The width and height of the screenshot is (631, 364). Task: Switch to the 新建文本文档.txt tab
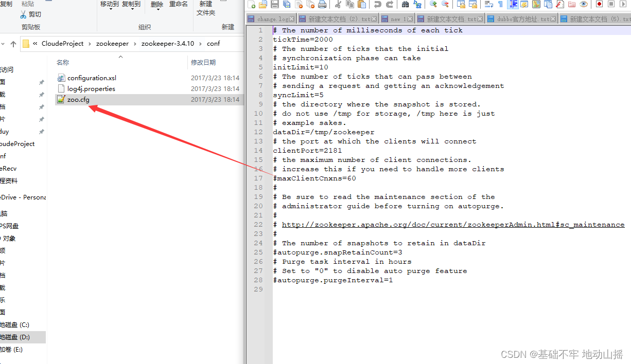[450, 19]
